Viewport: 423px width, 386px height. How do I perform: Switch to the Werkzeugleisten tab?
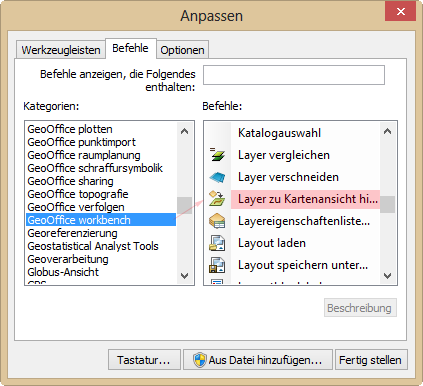(61, 50)
